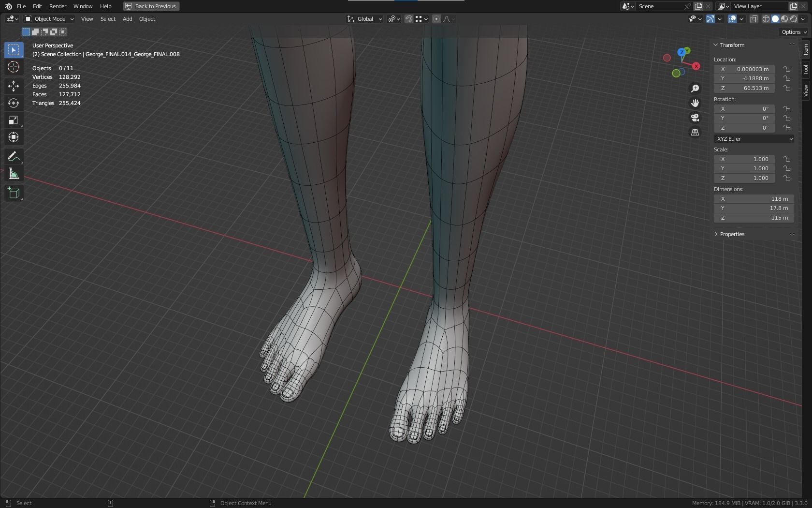The width and height of the screenshot is (812, 508).
Task: Toggle viewport gizmos visibility
Action: tap(710, 19)
